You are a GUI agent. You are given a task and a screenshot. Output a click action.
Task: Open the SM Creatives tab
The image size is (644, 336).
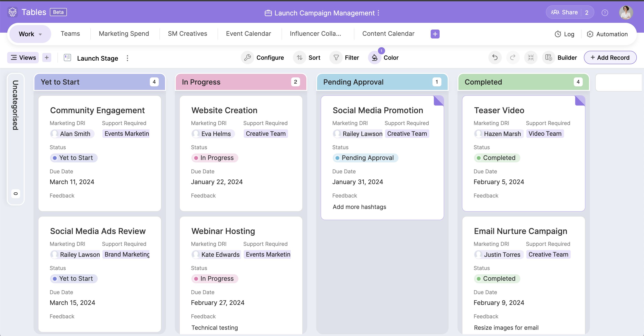188,34
